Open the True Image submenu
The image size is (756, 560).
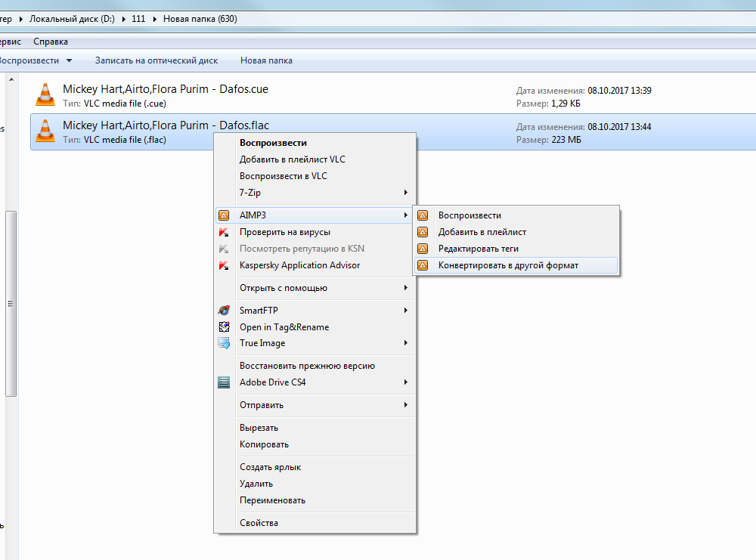[314, 343]
